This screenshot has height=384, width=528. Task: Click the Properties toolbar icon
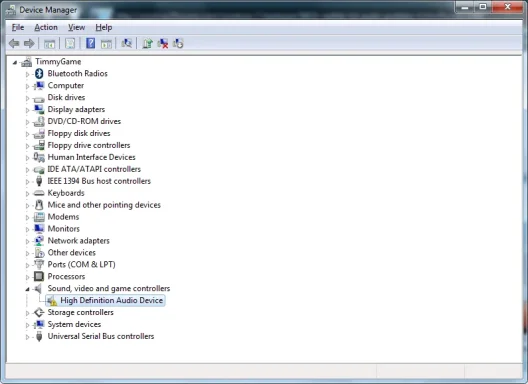point(70,43)
